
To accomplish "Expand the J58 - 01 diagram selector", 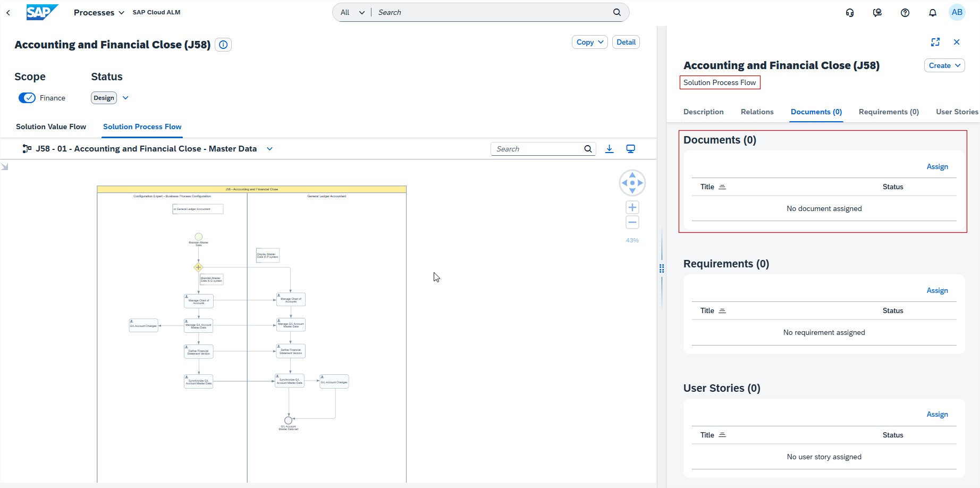I will point(269,149).
